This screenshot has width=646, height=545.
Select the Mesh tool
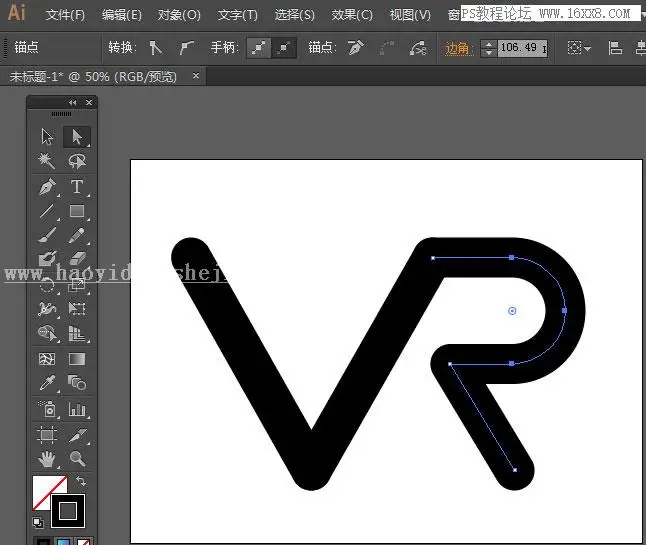pos(47,359)
